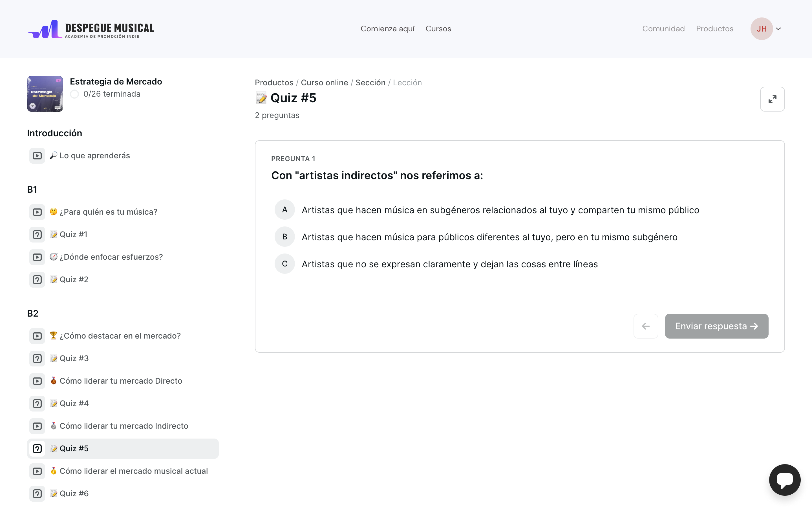This screenshot has height=507, width=812.
Task: Click the previous question arrow button
Action: click(x=646, y=326)
